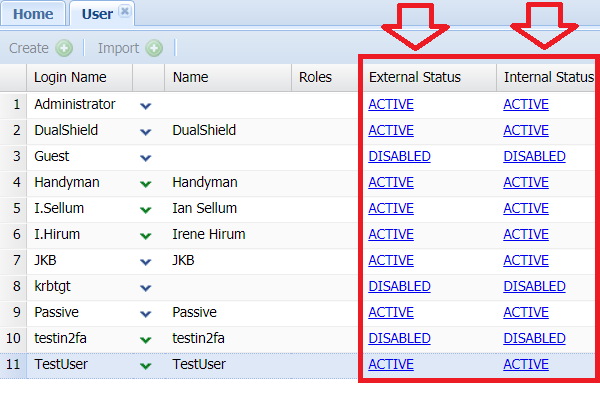Click the blue arrow next to JKB

click(146, 261)
